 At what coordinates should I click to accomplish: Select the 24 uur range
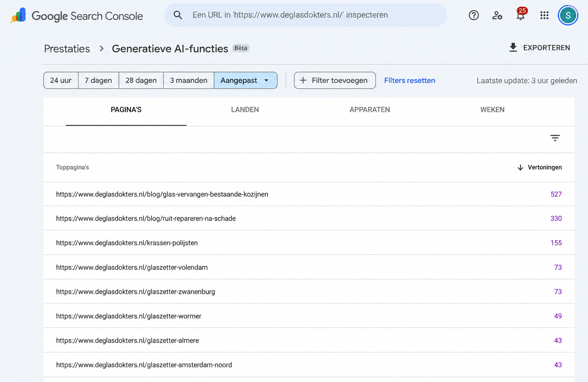tap(61, 80)
